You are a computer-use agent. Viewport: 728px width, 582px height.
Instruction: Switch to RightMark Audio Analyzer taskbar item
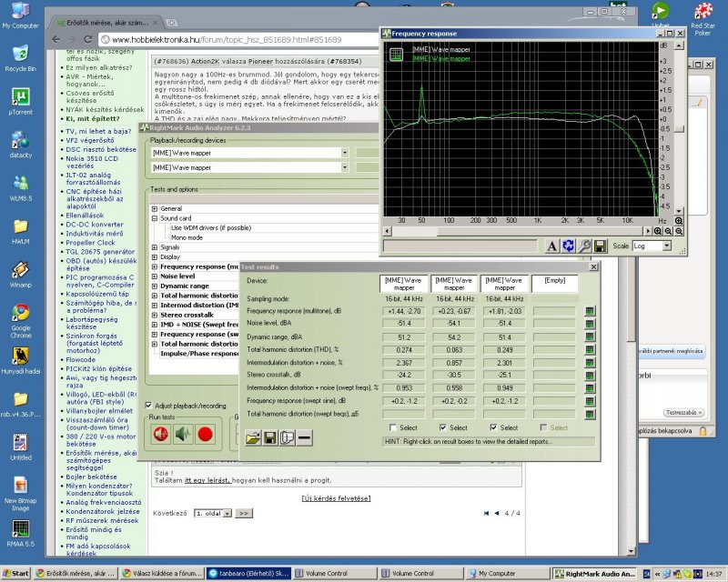[x=594, y=573]
